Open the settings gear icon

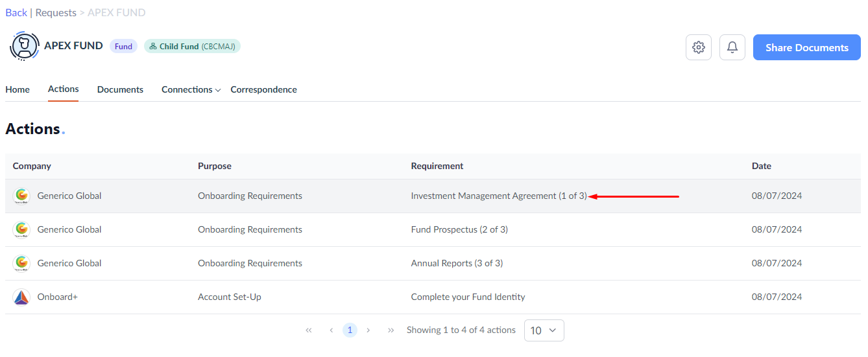699,47
